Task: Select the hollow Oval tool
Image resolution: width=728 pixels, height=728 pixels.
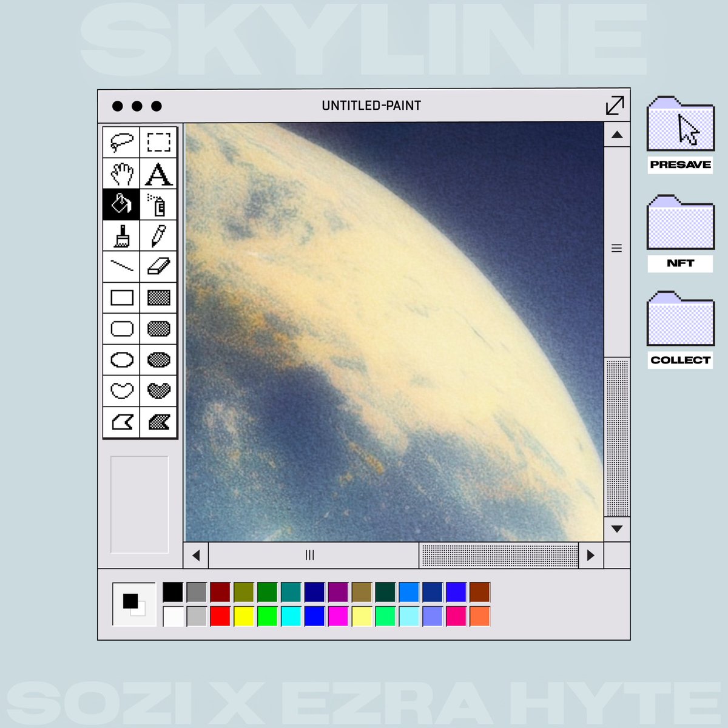Action: pyautogui.click(x=121, y=360)
